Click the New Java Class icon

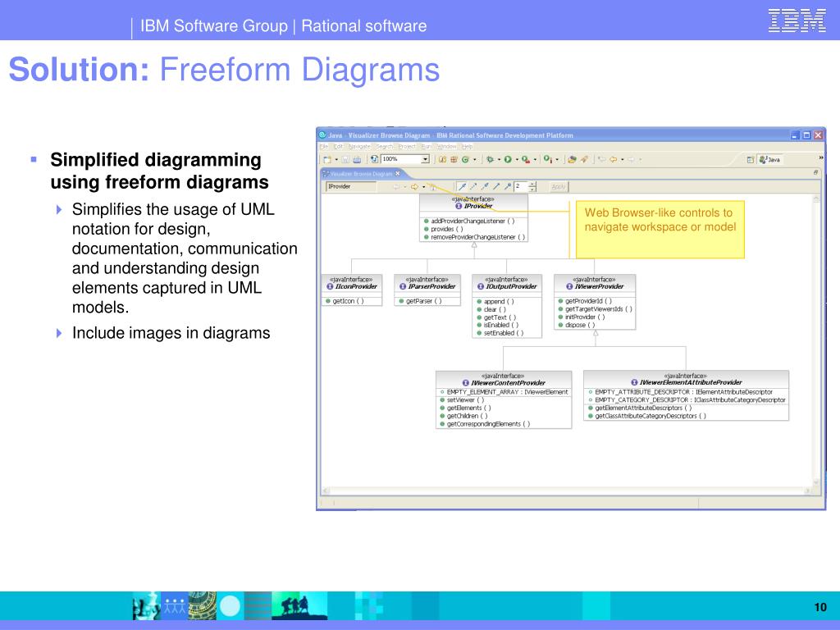point(466,159)
